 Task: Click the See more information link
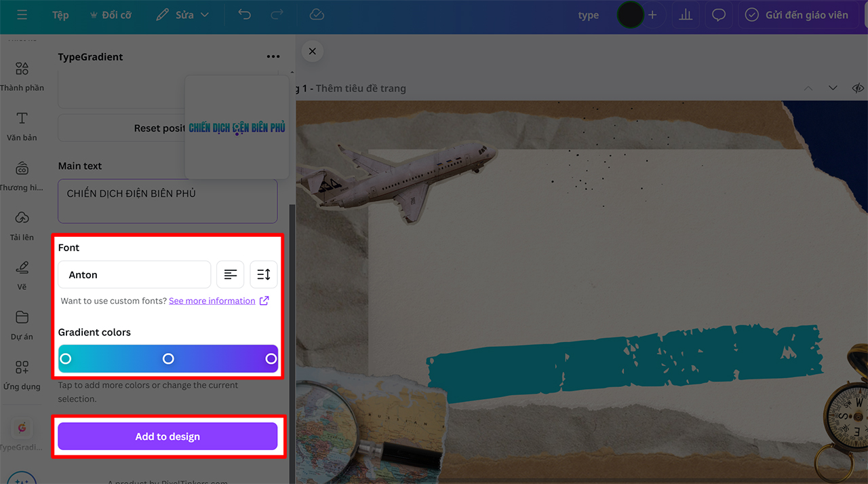212,301
